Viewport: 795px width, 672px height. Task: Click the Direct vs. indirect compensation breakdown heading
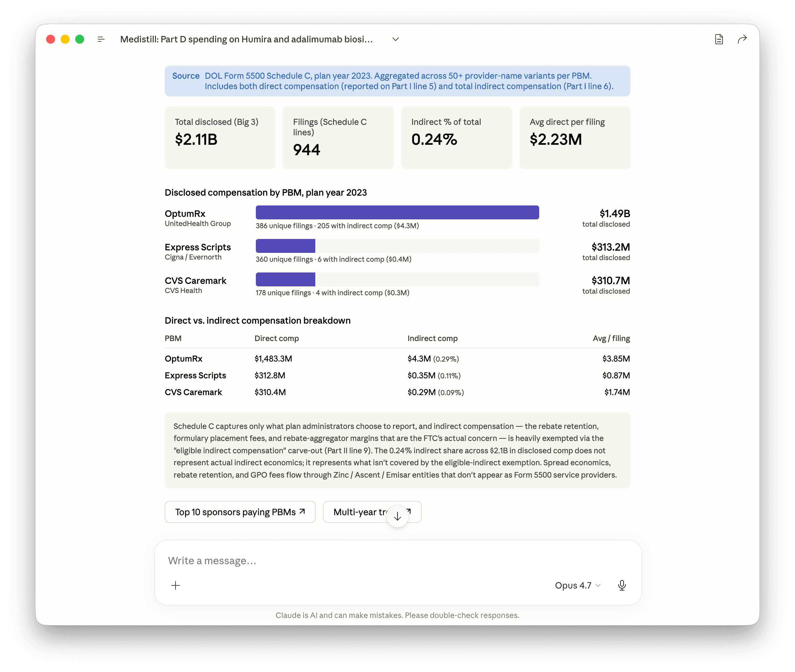(257, 321)
